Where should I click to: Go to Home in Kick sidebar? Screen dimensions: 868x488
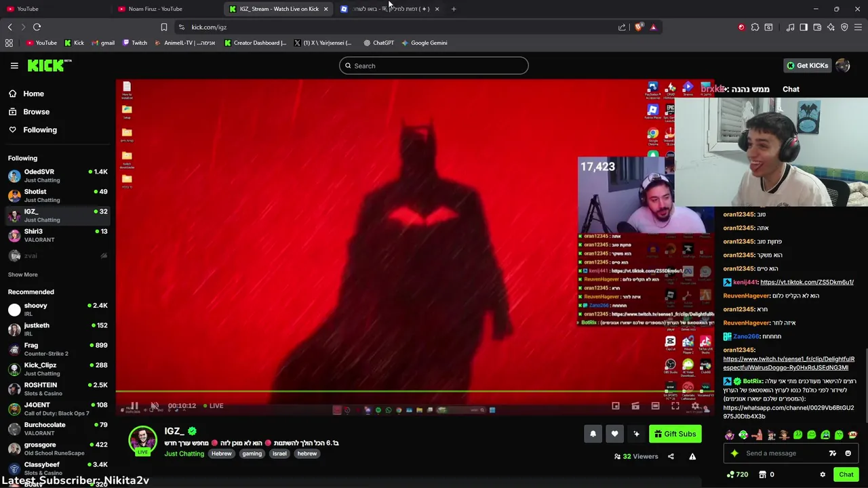pos(33,94)
